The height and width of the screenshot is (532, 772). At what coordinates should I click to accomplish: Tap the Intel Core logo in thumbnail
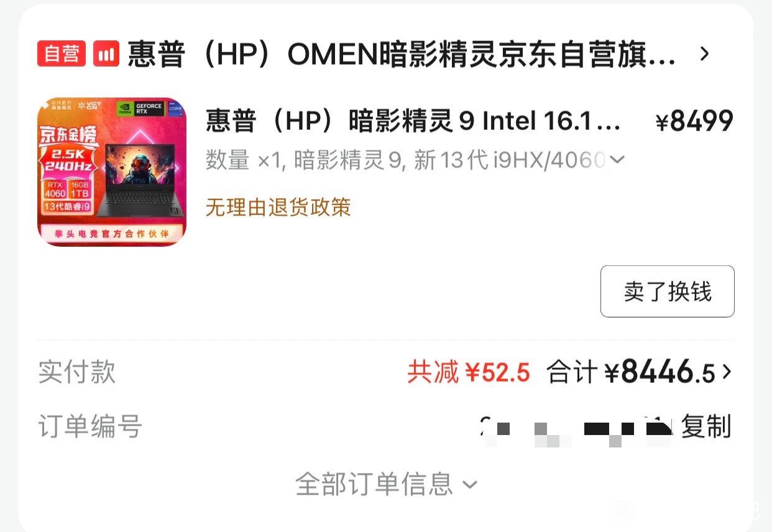click(175, 107)
